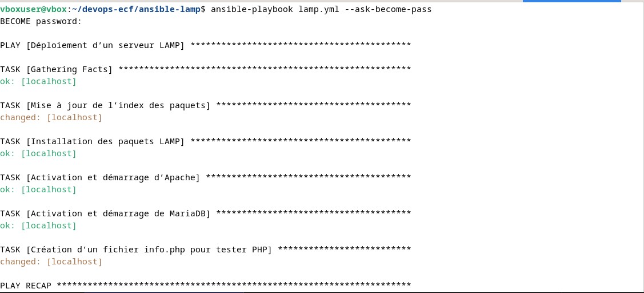The image size is (644, 293).
Task: Click the Mise à jour de l'index task line
Action: pyautogui.click(x=105, y=106)
